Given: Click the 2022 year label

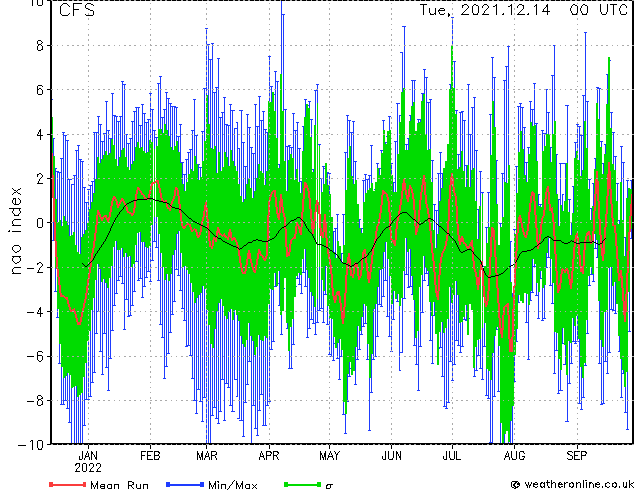Looking at the screenshot, I should [x=88, y=468].
